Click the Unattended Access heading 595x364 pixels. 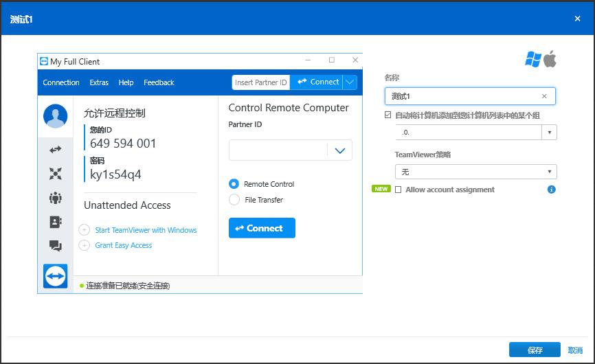(127, 205)
